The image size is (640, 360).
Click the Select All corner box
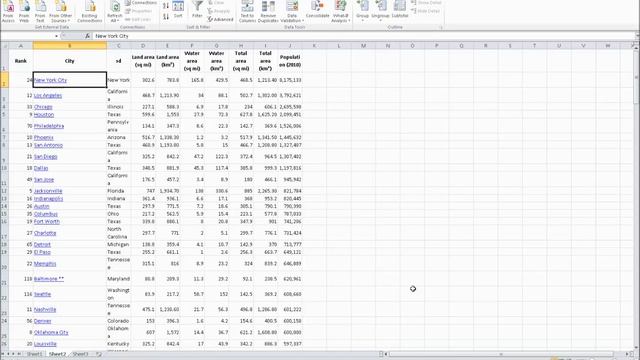pos(4,46)
